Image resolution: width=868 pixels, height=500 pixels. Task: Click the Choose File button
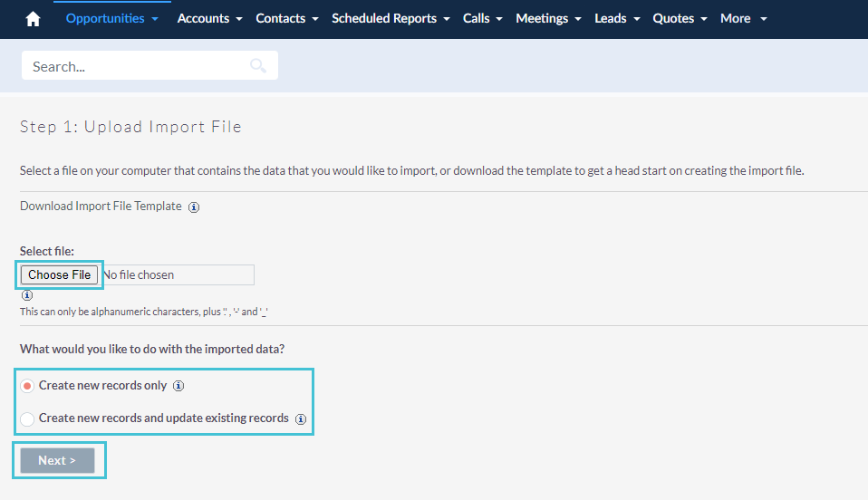click(x=59, y=274)
